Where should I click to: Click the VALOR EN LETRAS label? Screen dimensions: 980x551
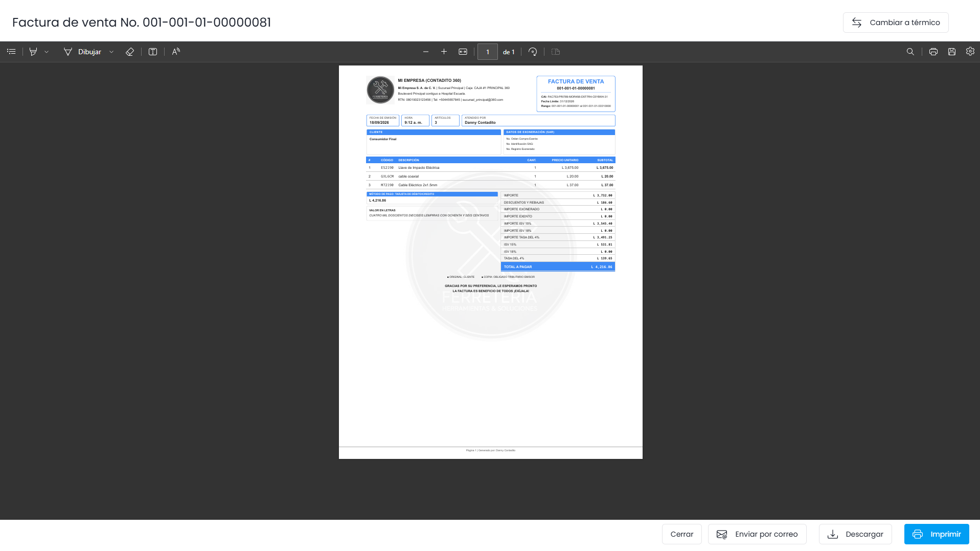382,210
